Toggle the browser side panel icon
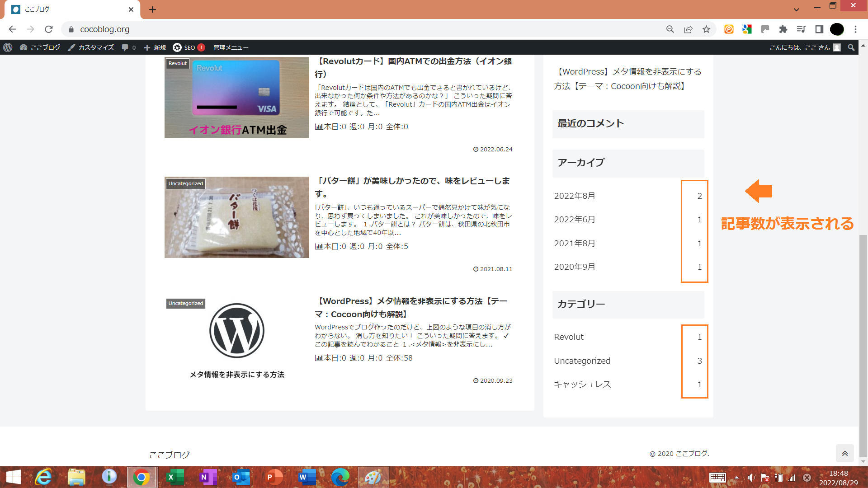 click(819, 29)
